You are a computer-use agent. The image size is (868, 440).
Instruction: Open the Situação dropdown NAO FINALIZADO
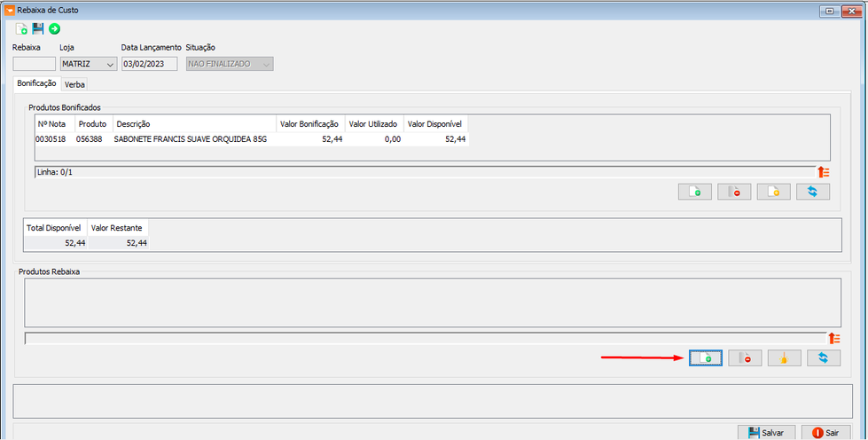tap(230, 64)
